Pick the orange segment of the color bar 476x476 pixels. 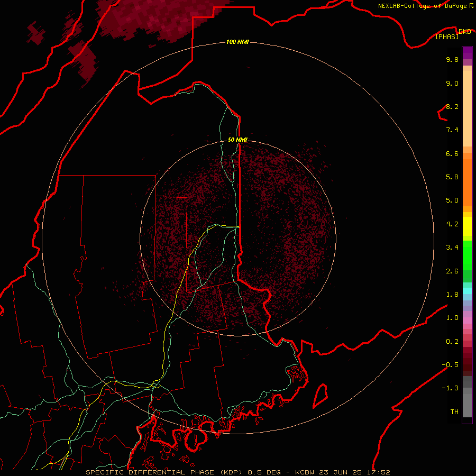(x=467, y=182)
